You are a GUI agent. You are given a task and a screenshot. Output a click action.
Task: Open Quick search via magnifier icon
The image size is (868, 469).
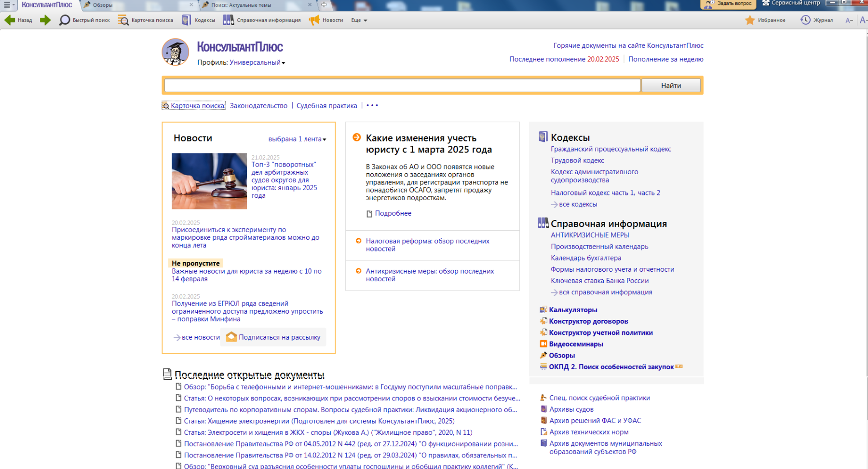click(65, 20)
